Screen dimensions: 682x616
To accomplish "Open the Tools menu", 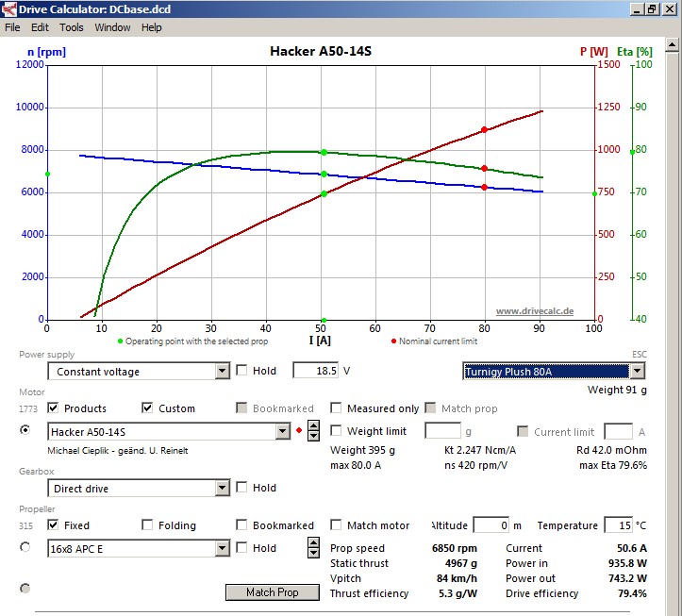I will [x=72, y=27].
